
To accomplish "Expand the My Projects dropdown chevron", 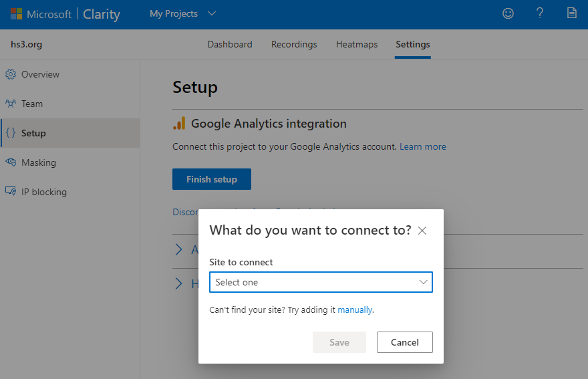I will coord(212,13).
